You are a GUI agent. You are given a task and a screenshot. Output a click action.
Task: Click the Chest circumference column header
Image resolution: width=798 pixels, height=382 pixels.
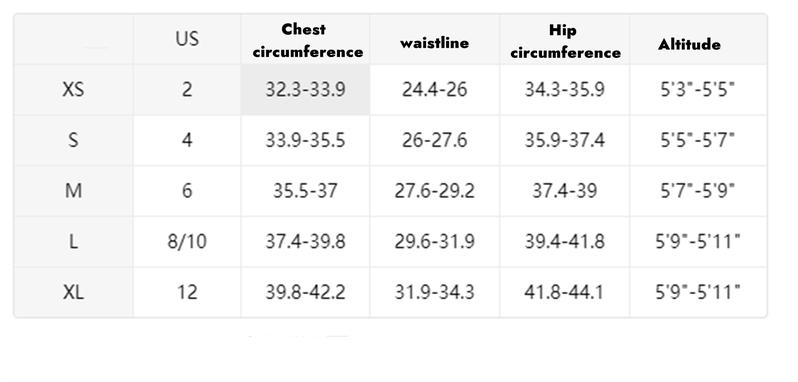coord(305,40)
